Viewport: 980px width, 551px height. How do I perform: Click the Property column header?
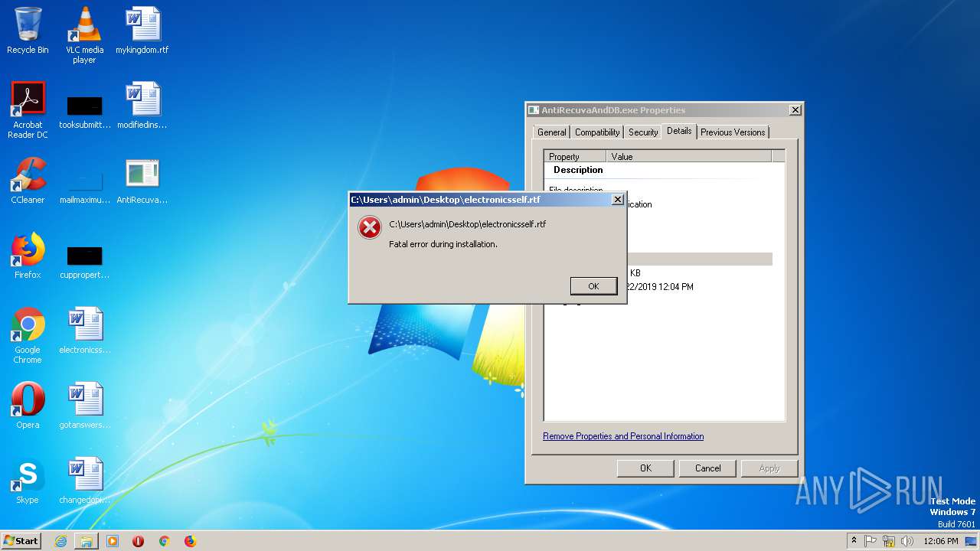click(x=575, y=156)
